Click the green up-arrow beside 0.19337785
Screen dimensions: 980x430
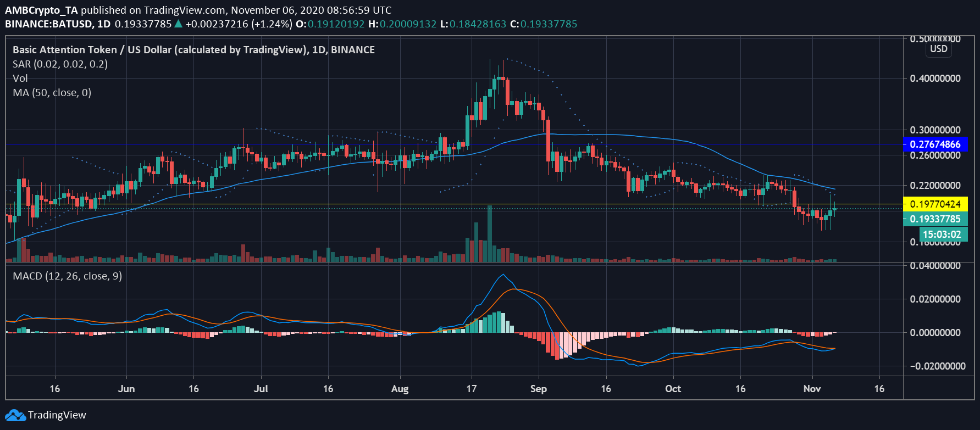coord(178,24)
